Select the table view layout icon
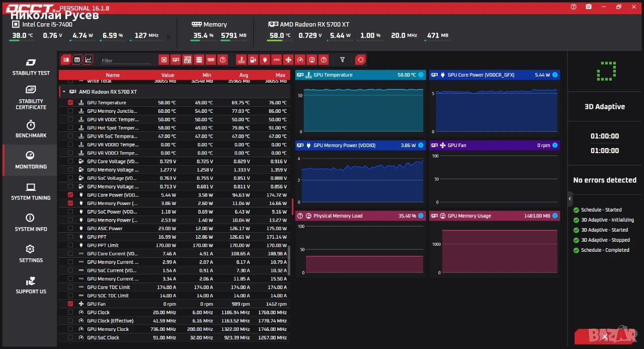 [x=77, y=60]
